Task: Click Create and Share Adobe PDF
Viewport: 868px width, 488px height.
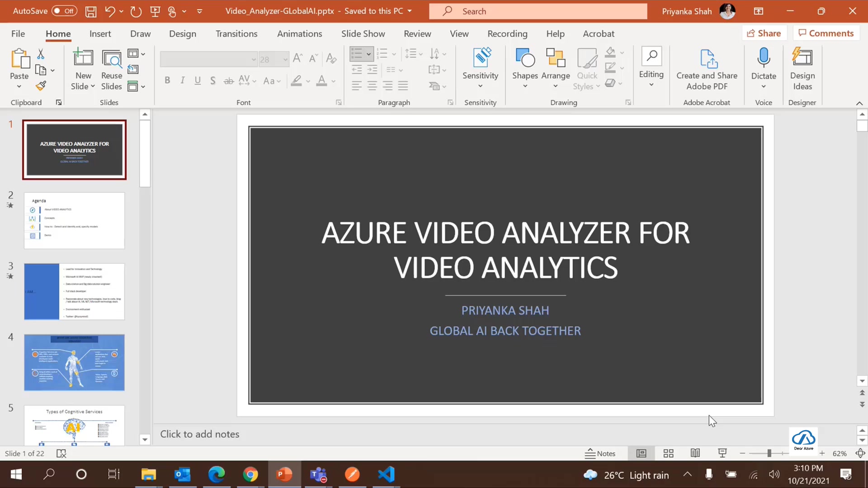Action: coord(707,70)
